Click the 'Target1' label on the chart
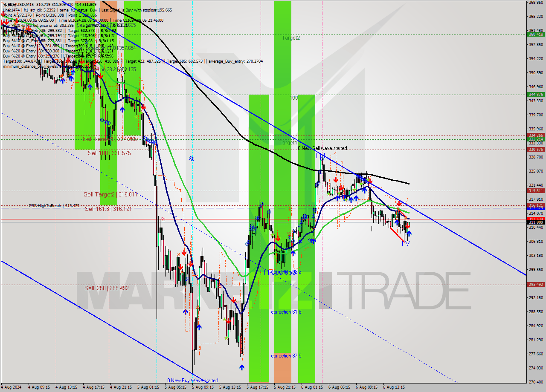This screenshot has width=546, height=392. pos(288,143)
